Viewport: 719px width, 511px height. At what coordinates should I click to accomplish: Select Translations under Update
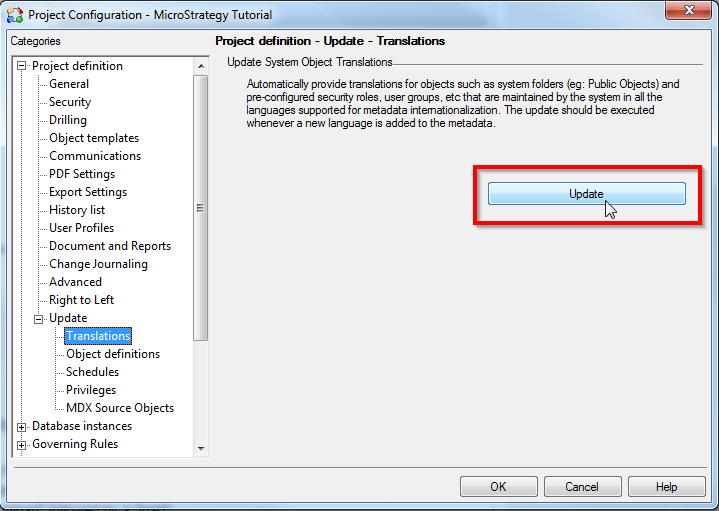[98, 336]
